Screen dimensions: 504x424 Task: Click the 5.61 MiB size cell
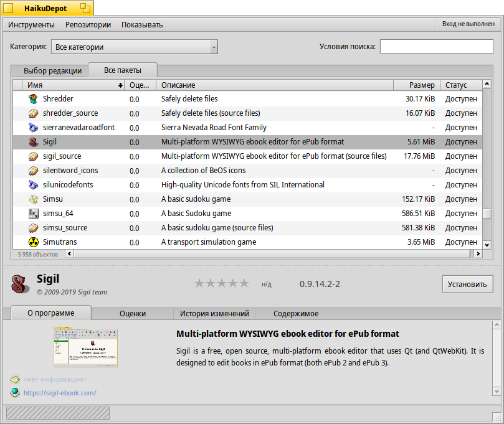421,142
